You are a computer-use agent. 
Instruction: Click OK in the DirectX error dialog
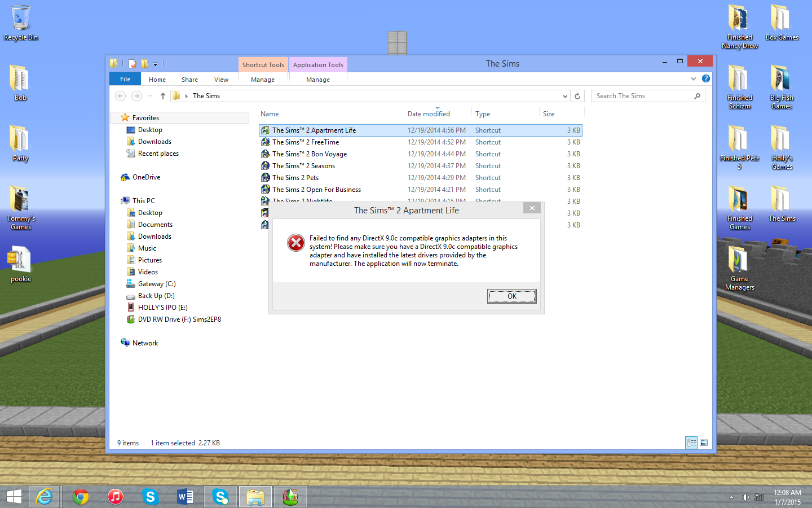511,296
